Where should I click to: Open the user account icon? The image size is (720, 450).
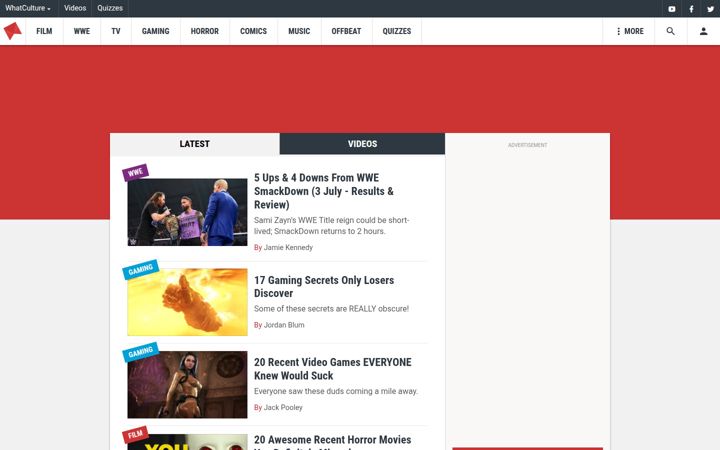click(x=703, y=31)
